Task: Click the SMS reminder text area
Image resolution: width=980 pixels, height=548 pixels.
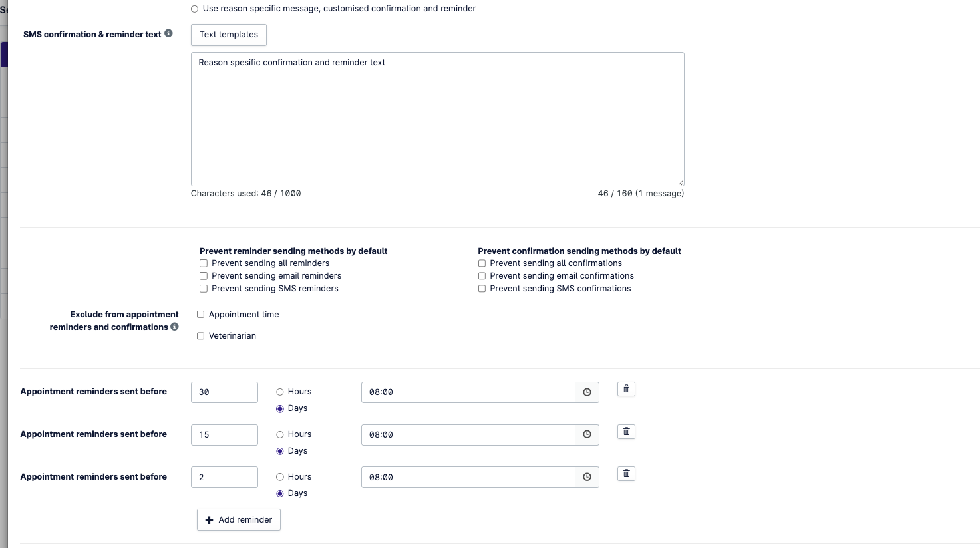Action: [437, 119]
